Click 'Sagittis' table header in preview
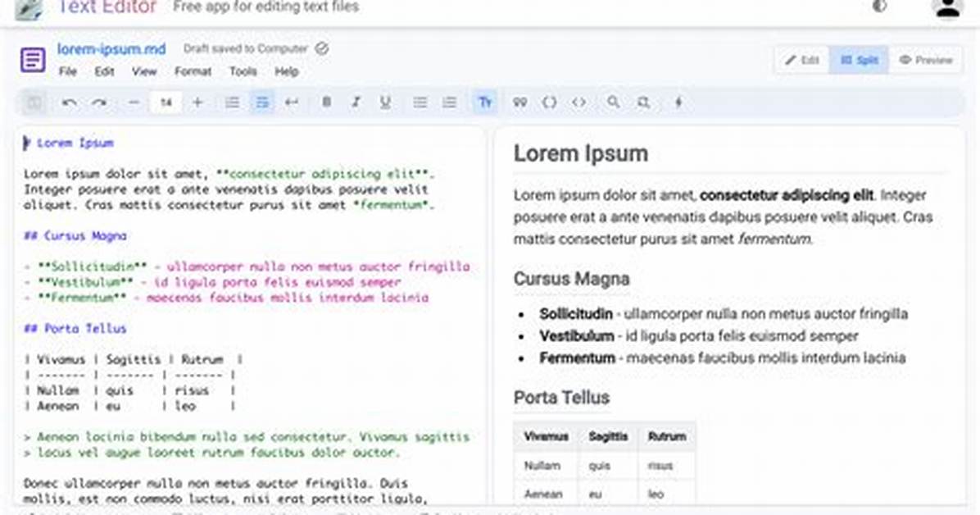The image size is (980, 515). click(x=608, y=437)
